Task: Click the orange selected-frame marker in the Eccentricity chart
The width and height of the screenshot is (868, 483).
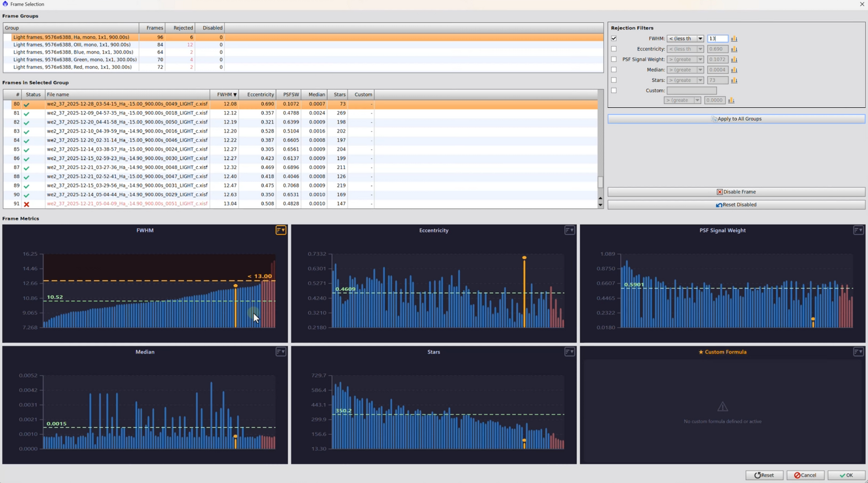Action: click(x=524, y=258)
